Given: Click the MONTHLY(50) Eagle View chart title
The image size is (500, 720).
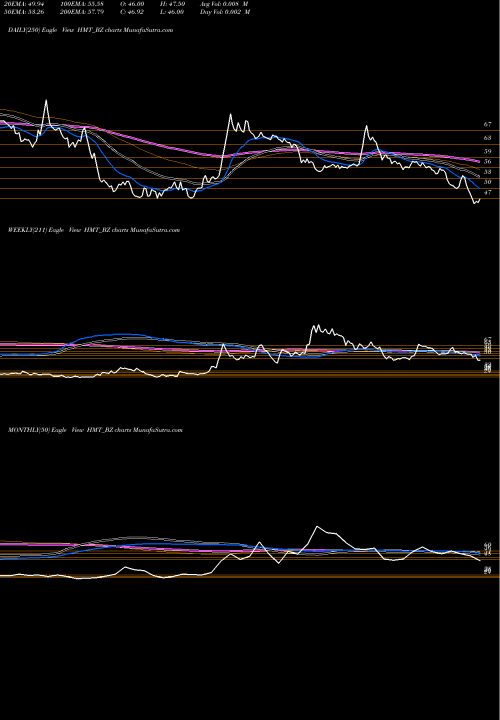Looking at the screenshot, I should (x=95, y=430).
